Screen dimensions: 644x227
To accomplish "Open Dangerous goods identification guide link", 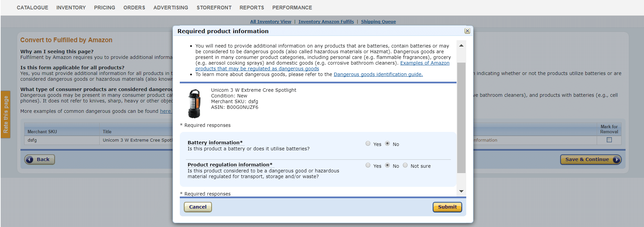I will point(378,74).
